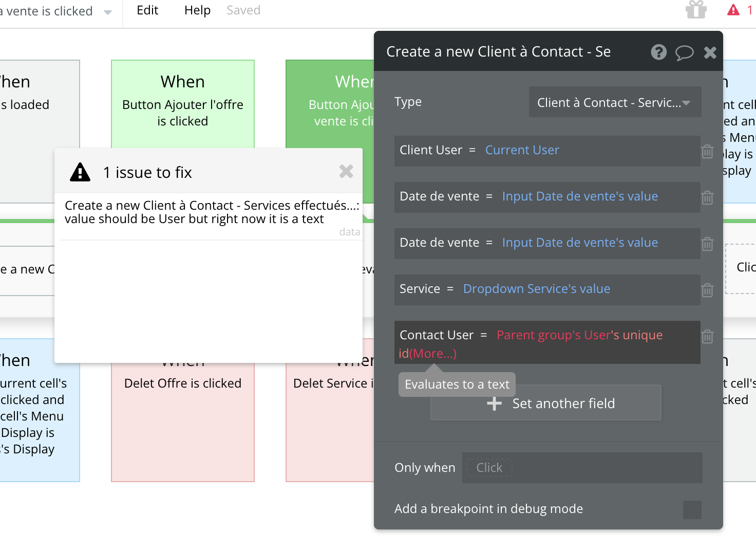Open the Dropdown Service's value expression
Viewport: 756px width, 549px height.
tap(536, 289)
